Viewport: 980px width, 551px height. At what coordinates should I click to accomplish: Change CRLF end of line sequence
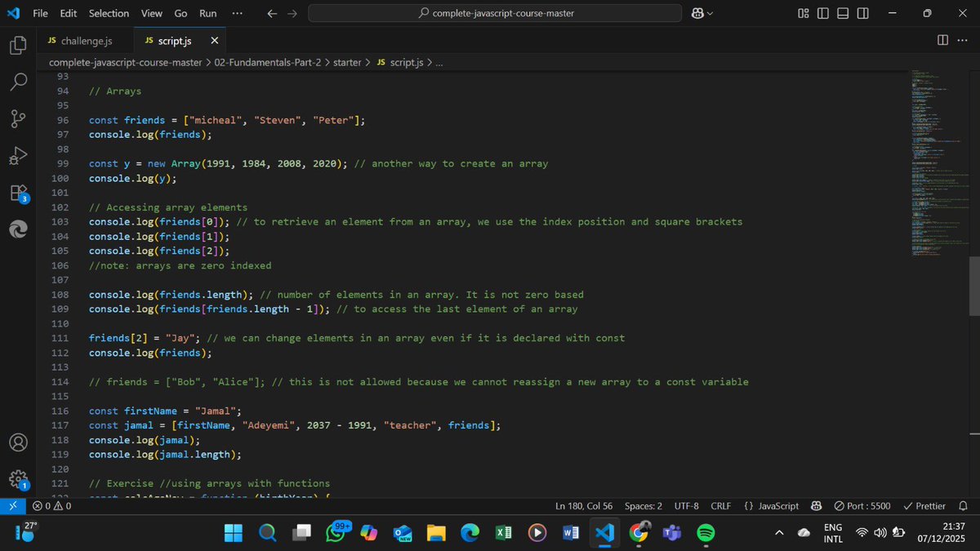point(721,506)
